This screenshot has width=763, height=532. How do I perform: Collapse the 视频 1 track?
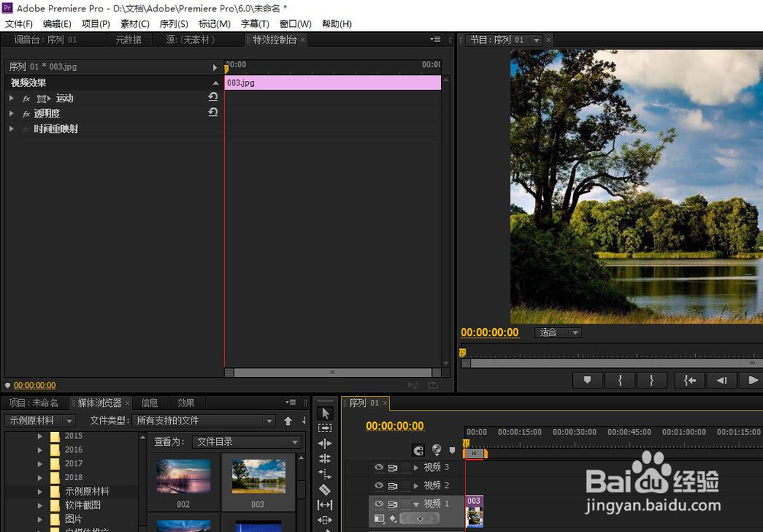coord(416,505)
